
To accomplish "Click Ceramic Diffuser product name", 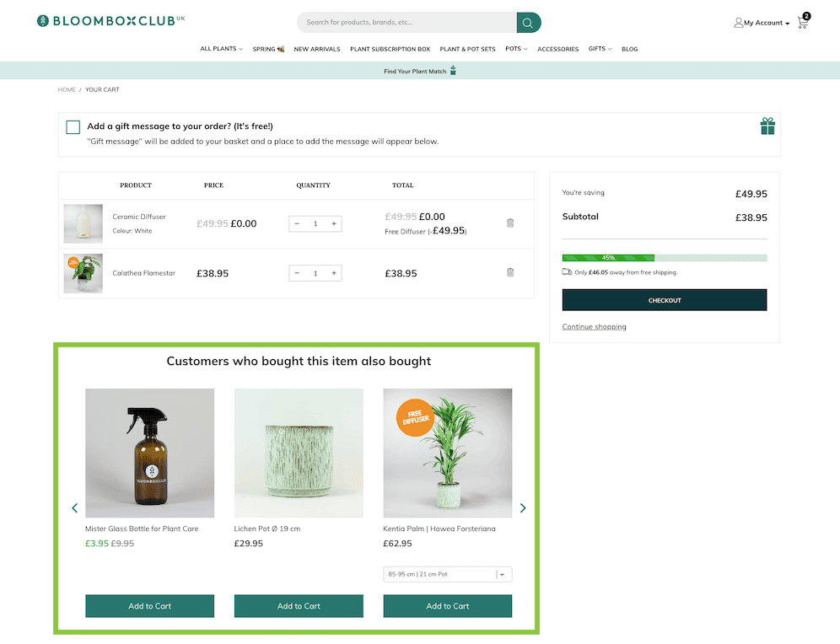I will pos(139,217).
